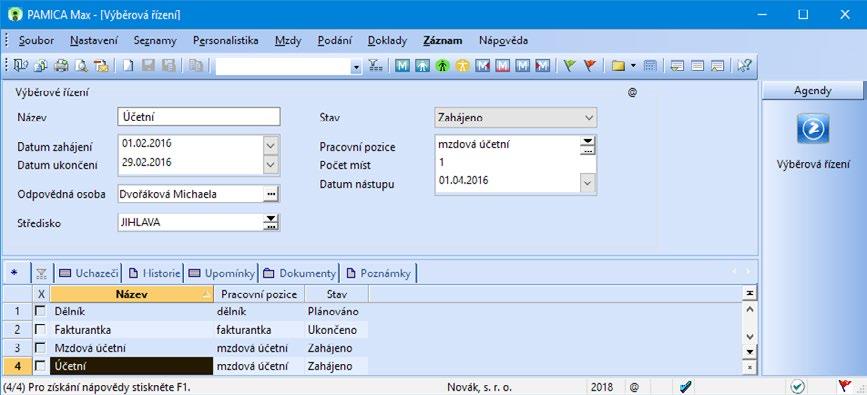Click the blue person toolbar icon

422,66
